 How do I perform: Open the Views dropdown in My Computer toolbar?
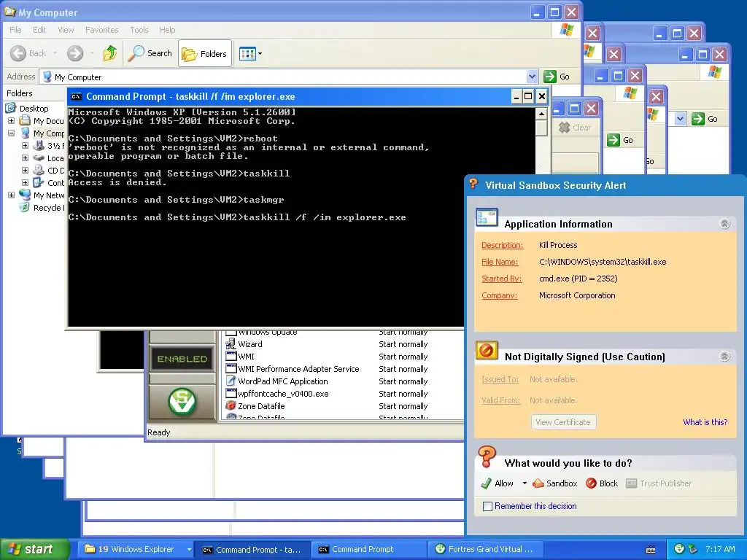click(x=251, y=54)
